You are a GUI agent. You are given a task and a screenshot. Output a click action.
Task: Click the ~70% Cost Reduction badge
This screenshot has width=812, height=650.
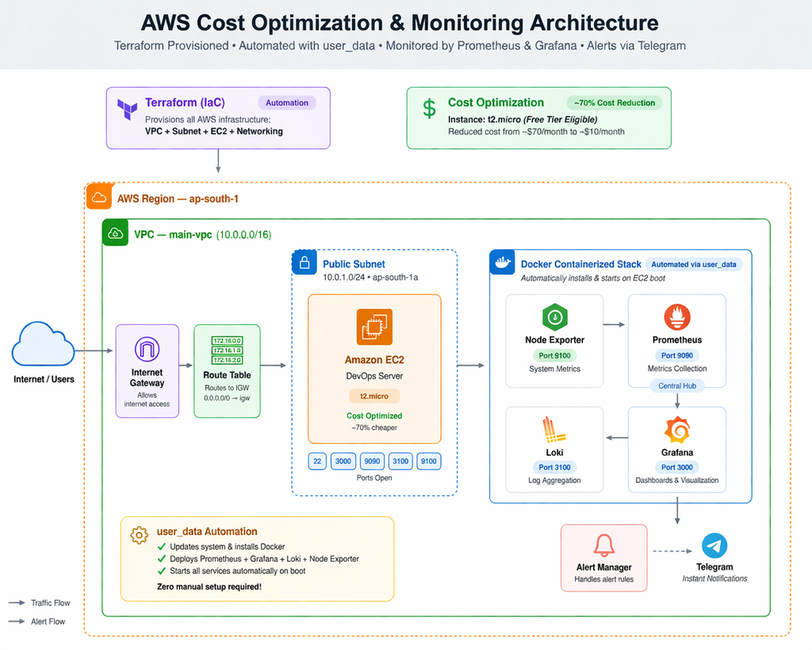(x=614, y=103)
